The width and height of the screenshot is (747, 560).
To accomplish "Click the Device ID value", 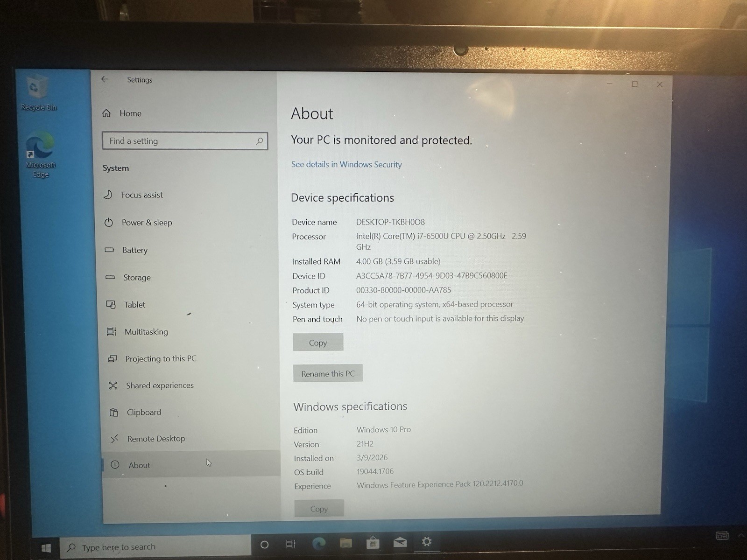I will pyautogui.click(x=432, y=275).
